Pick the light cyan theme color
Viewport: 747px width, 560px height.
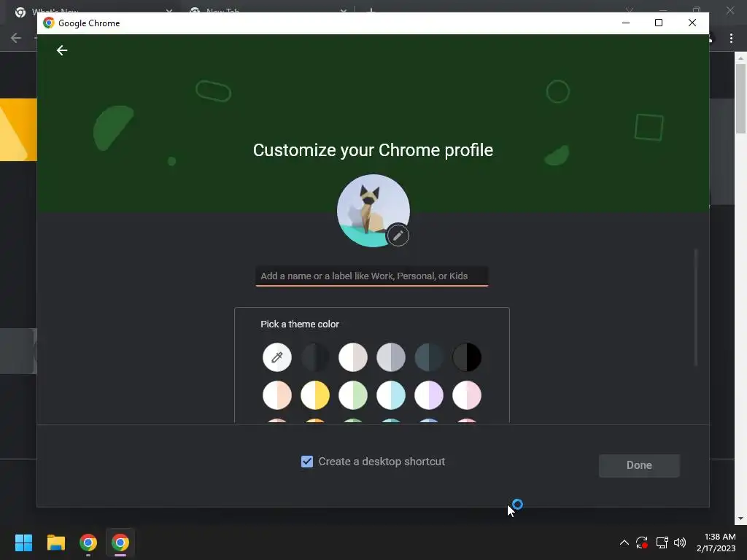click(x=391, y=395)
